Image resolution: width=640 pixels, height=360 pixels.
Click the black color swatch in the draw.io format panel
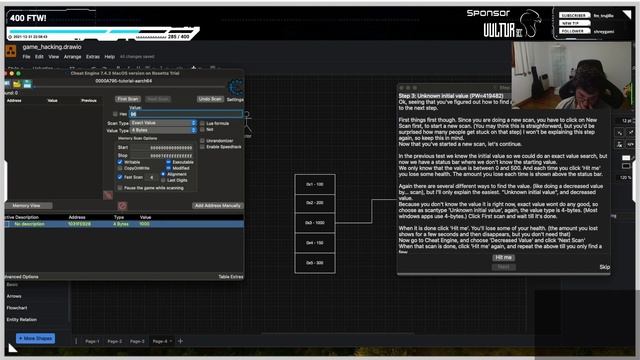[x=626, y=166]
